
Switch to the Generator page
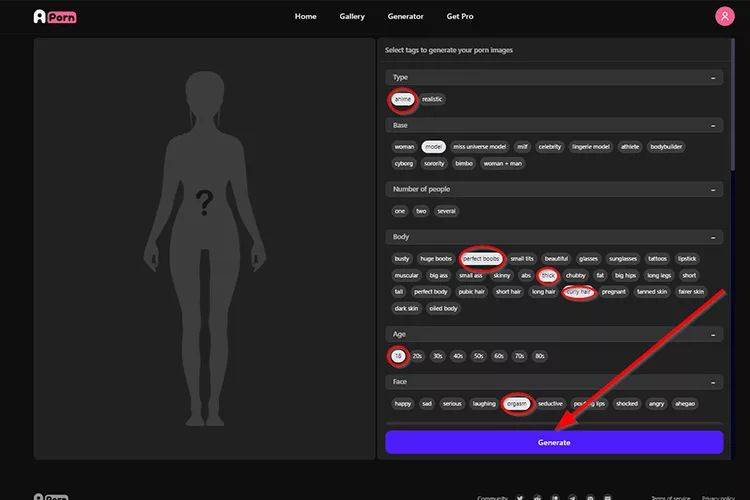pyautogui.click(x=405, y=16)
